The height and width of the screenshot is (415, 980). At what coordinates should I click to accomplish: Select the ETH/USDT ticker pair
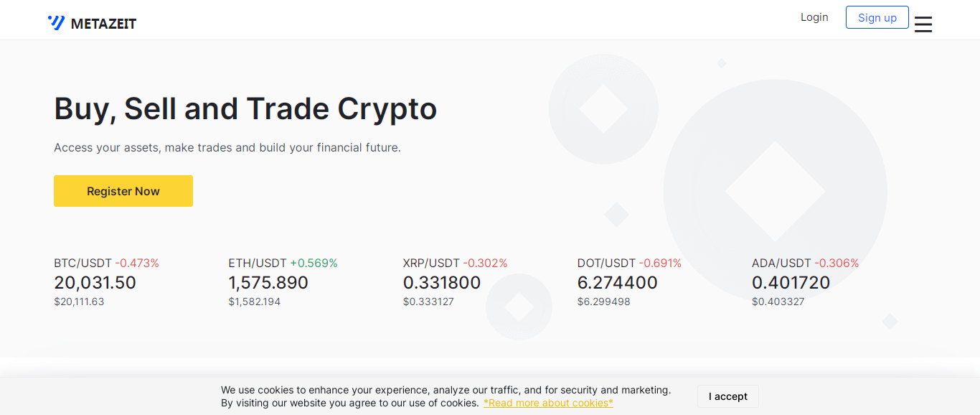(258, 264)
